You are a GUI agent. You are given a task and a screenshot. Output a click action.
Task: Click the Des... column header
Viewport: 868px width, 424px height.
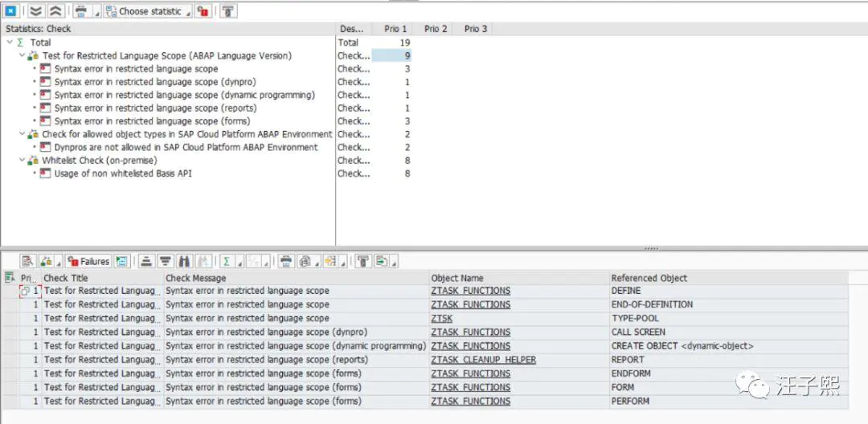click(354, 29)
